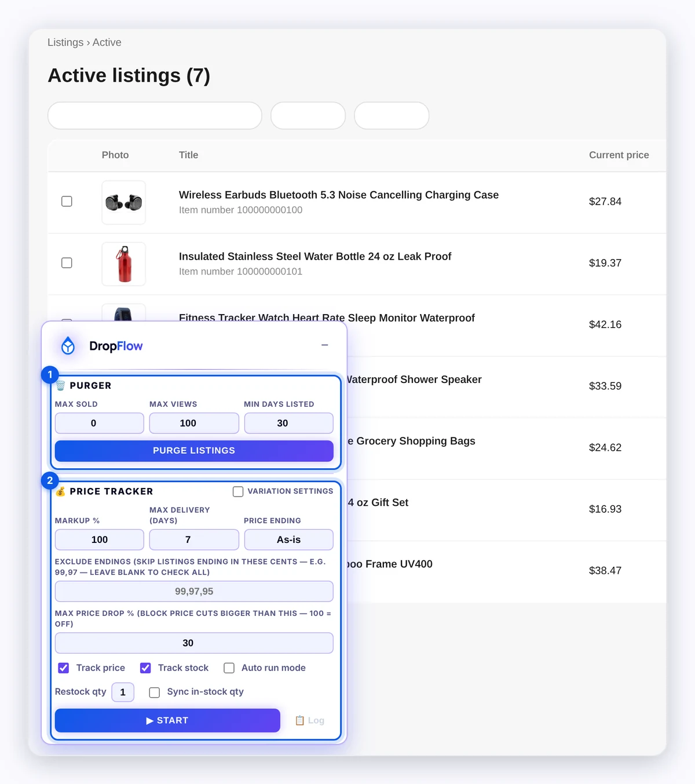Click the Start button
Image resolution: width=695 pixels, height=784 pixels.
coord(167,720)
